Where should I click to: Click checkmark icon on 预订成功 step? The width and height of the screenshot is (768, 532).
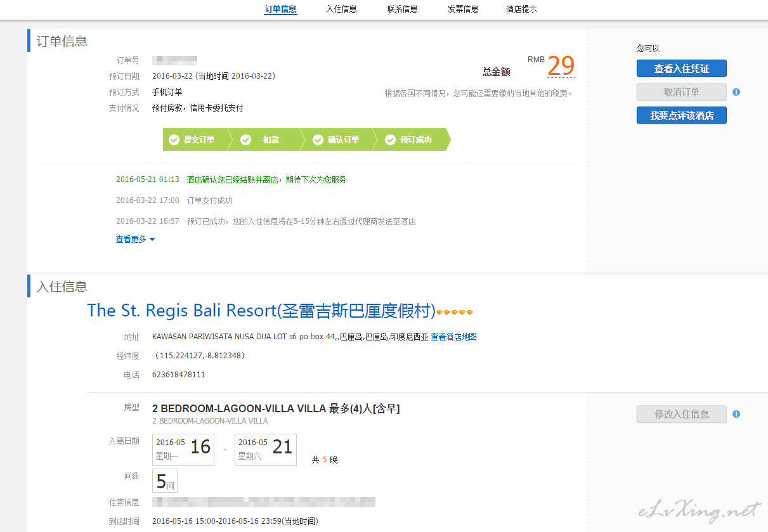click(390, 140)
